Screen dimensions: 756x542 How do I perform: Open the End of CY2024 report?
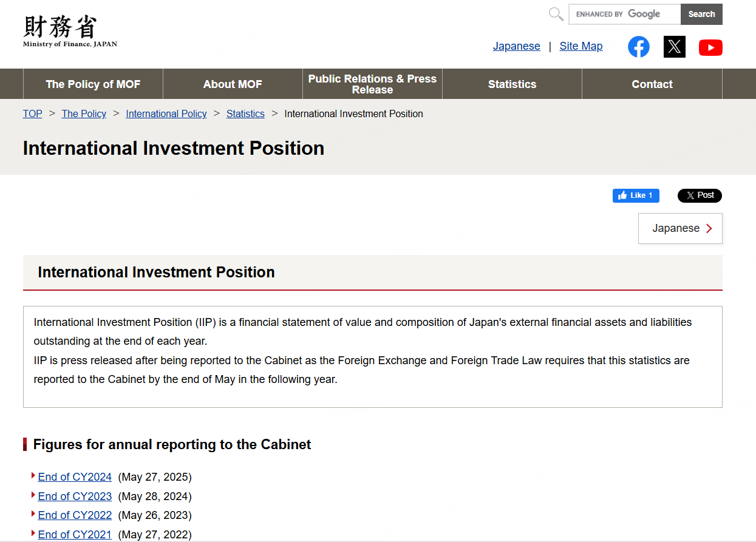tap(75, 477)
